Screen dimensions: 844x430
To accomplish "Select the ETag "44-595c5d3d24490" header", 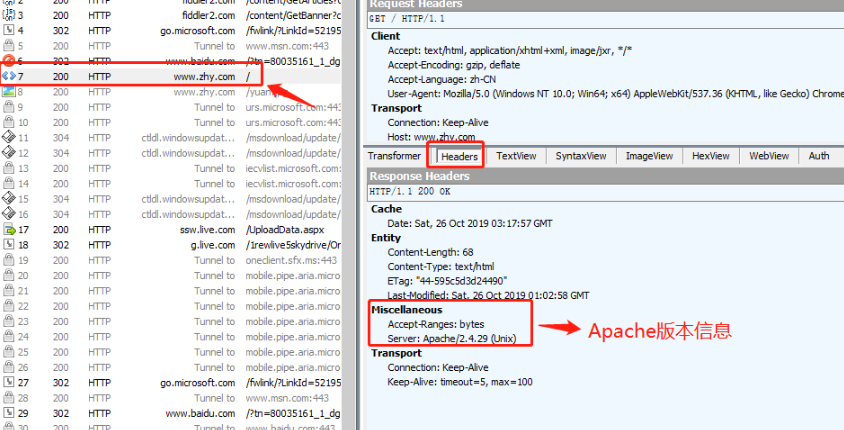I will (x=447, y=281).
